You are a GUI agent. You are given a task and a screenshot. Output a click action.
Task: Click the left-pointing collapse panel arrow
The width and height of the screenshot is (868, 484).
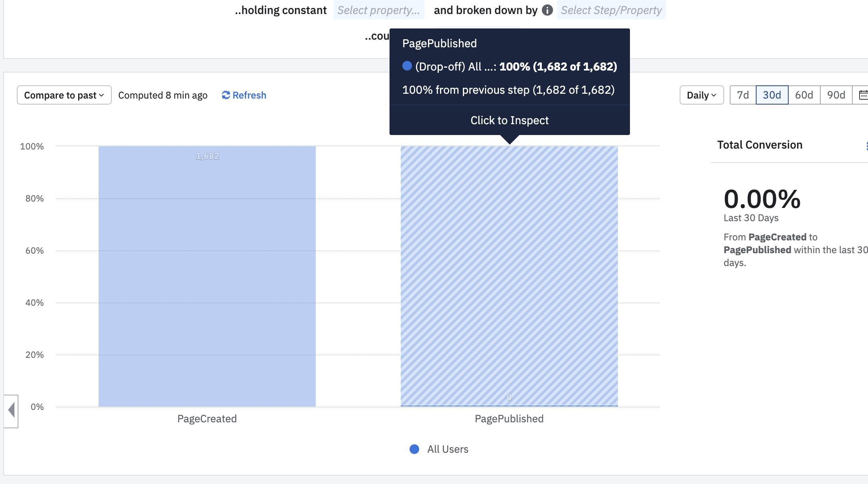point(11,410)
